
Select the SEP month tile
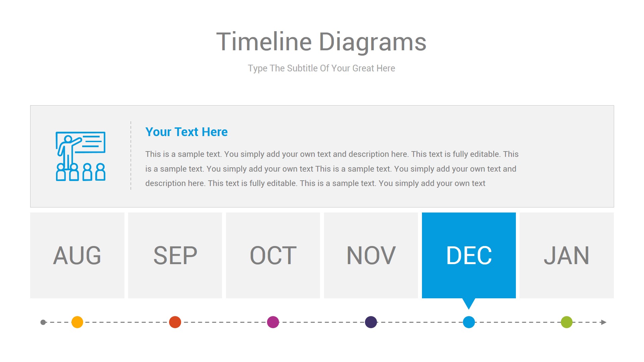click(x=175, y=255)
